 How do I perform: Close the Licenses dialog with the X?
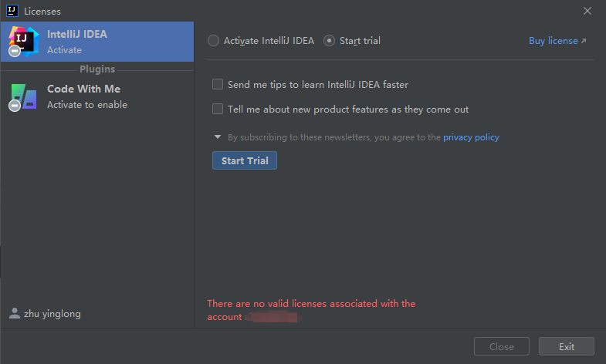(589, 12)
